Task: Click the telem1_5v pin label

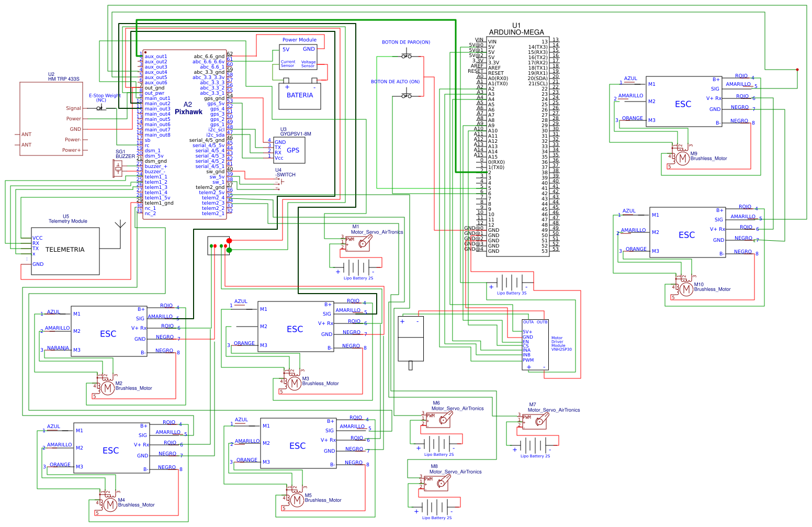Action: (157, 198)
